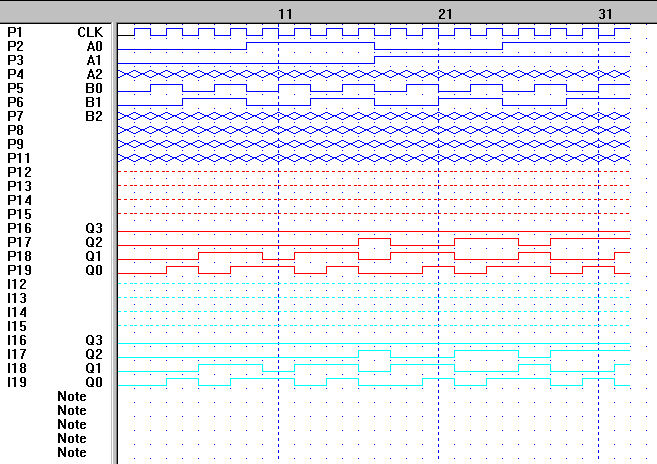The image size is (657, 464).
Task: Click Q1 name in the P18 row
Action: pyautogui.click(x=94, y=256)
